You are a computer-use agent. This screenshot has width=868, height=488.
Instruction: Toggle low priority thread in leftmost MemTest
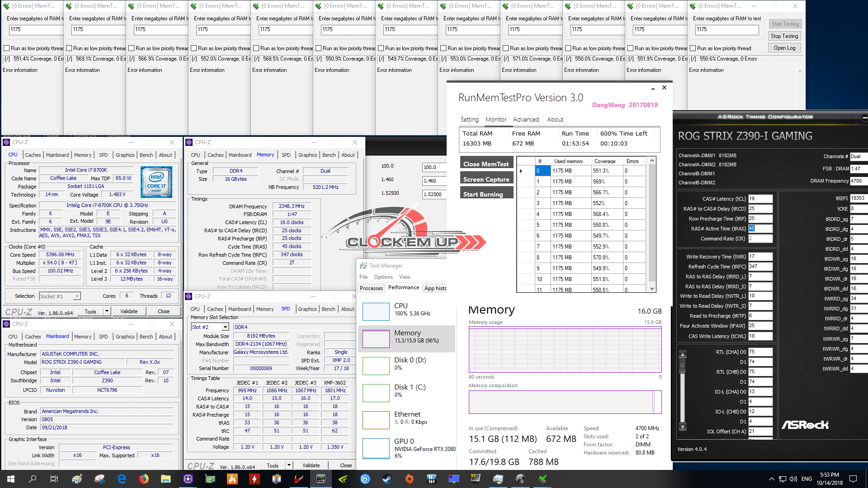6,48
